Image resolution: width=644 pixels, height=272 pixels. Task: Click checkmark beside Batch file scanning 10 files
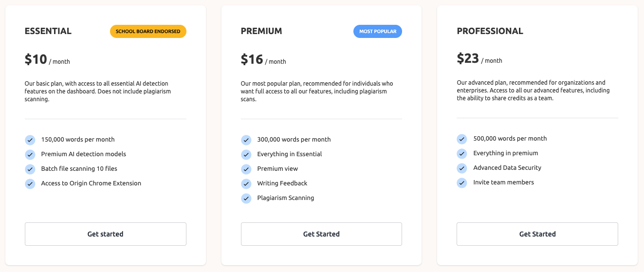coord(30,169)
